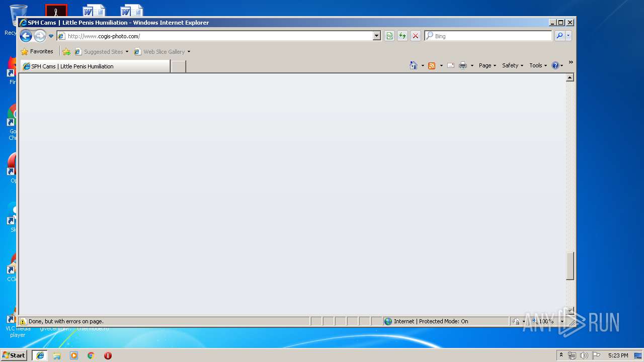
Task: Refresh the page with the Refresh icon
Action: [403, 36]
